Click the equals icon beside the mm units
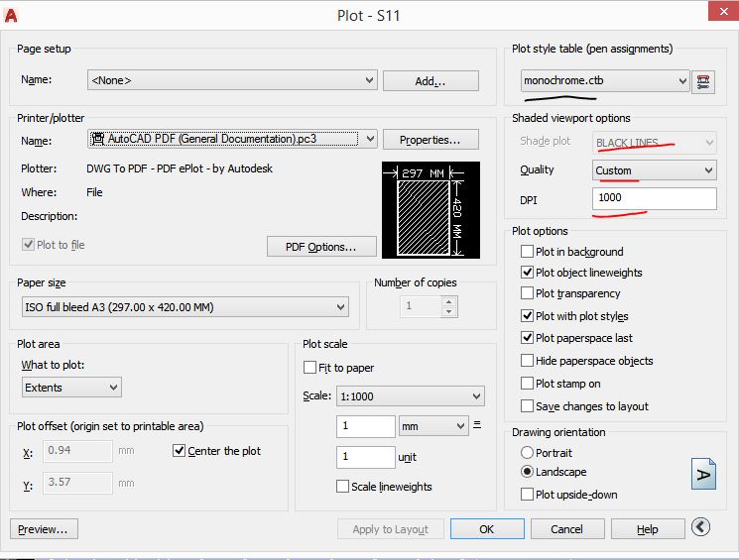 click(477, 425)
